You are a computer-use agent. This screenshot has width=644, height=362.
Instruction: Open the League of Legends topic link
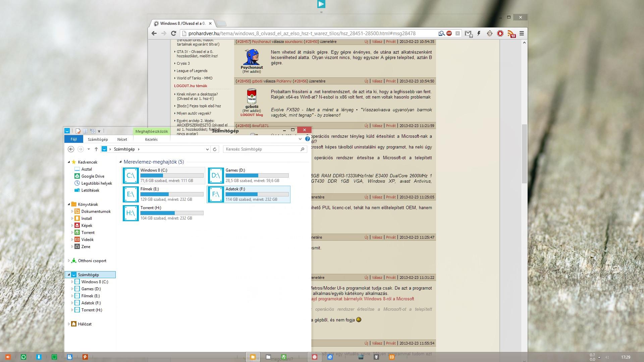[192, 71]
